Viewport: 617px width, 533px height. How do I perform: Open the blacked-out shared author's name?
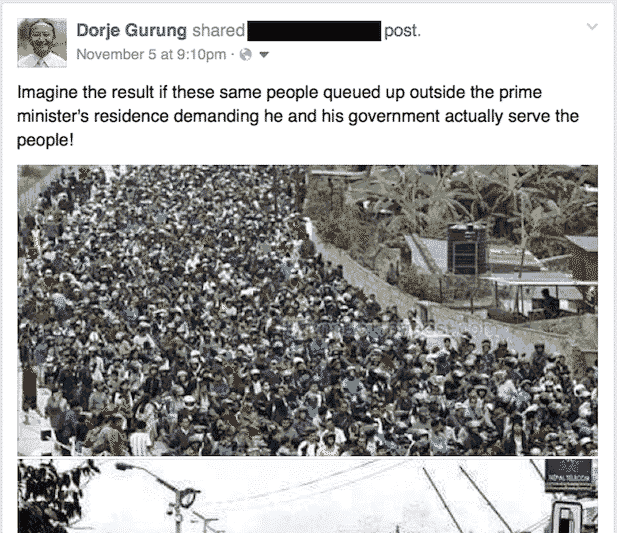tap(314, 31)
